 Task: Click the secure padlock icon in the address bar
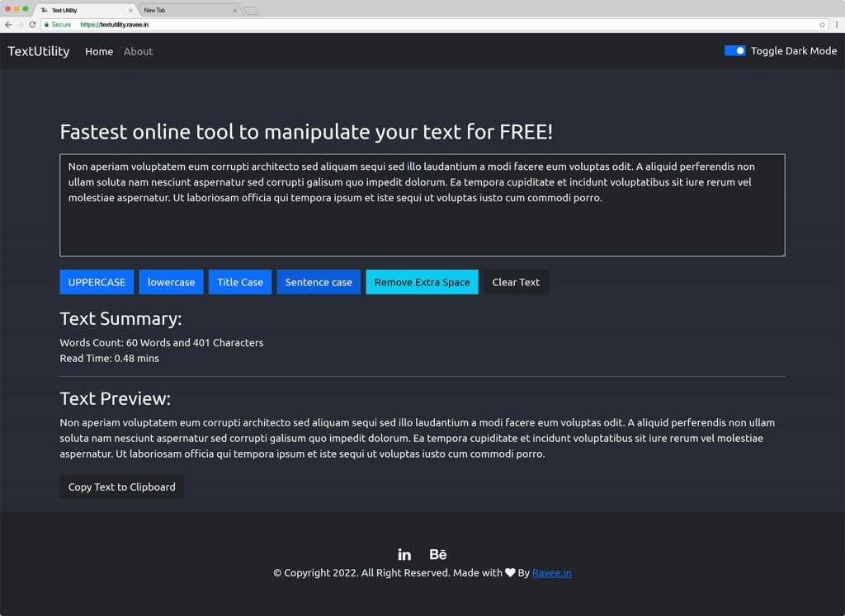tap(46, 25)
